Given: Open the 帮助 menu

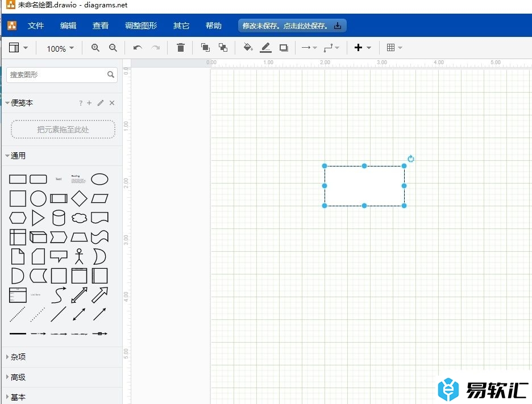Looking at the screenshot, I should [214, 26].
